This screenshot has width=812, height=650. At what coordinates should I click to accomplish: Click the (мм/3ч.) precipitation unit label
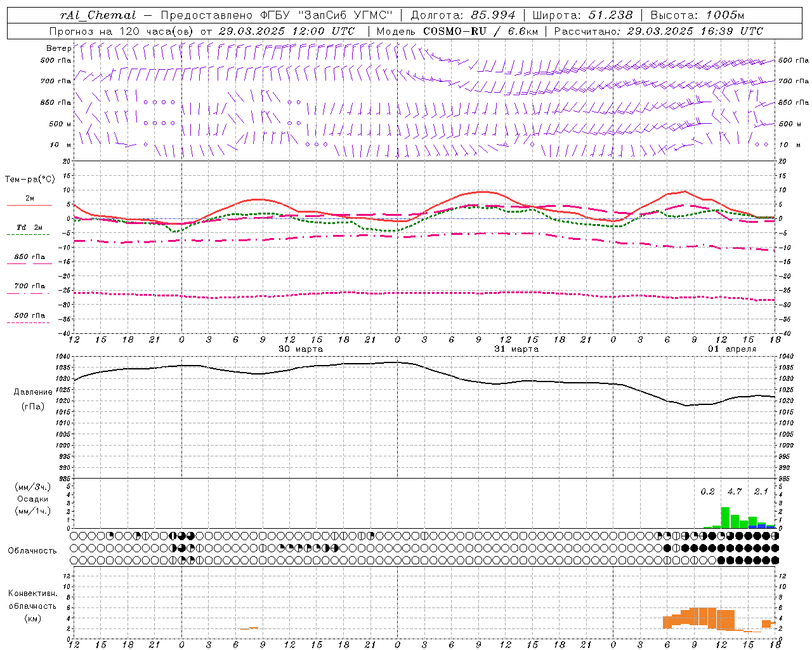(x=33, y=487)
